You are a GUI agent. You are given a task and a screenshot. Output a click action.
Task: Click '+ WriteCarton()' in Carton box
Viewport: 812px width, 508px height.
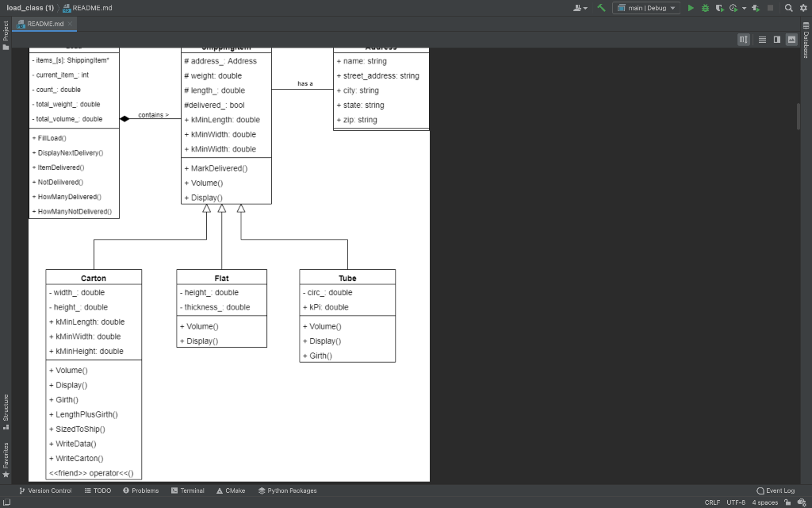[x=76, y=459]
